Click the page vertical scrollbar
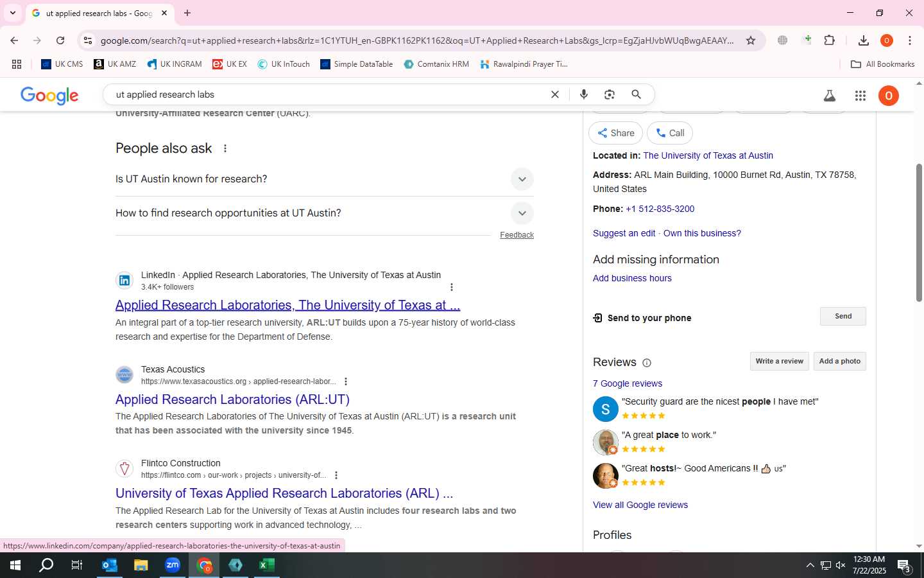This screenshot has width=924, height=578. click(x=919, y=232)
